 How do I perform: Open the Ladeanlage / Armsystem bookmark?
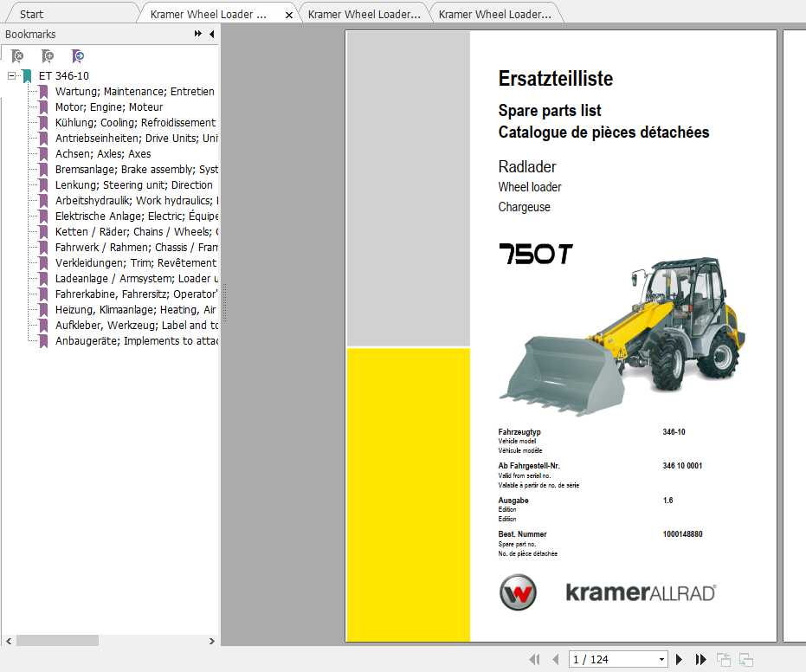(137, 278)
